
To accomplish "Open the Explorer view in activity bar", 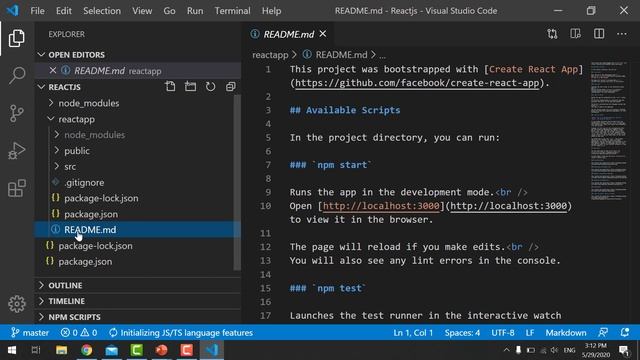I will [x=17, y=38].
